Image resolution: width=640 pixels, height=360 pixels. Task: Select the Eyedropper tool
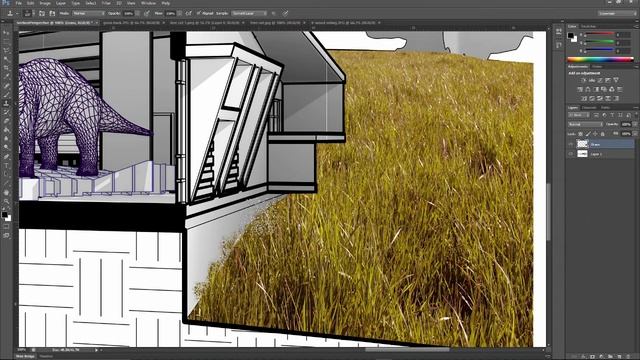point(6,76)
